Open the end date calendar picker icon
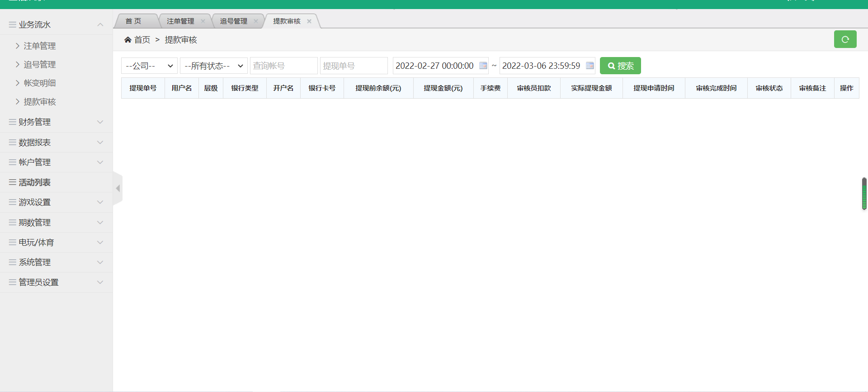This screenshot has height=392, width=868. (590, 66)
